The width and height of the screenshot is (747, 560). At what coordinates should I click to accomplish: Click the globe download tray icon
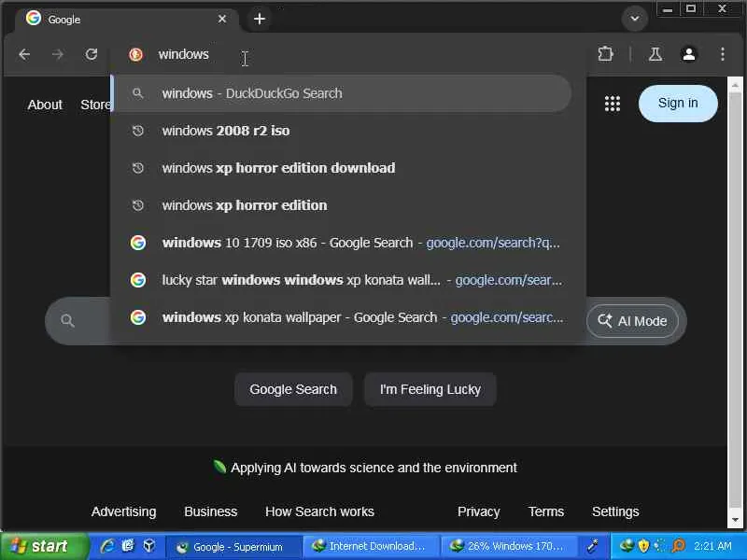[627, 546]
